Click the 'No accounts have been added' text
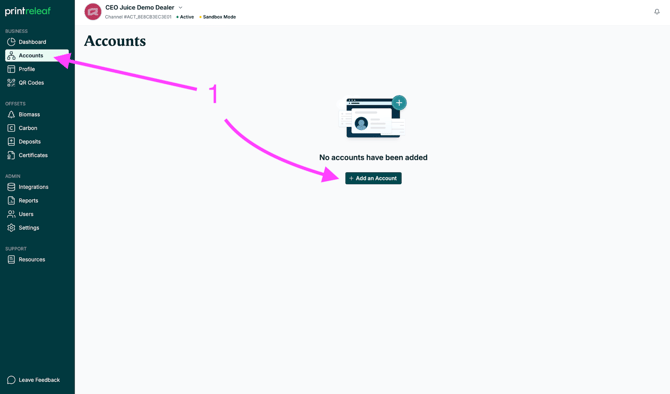Screen dimensions: 670x394 click(373, 157)
